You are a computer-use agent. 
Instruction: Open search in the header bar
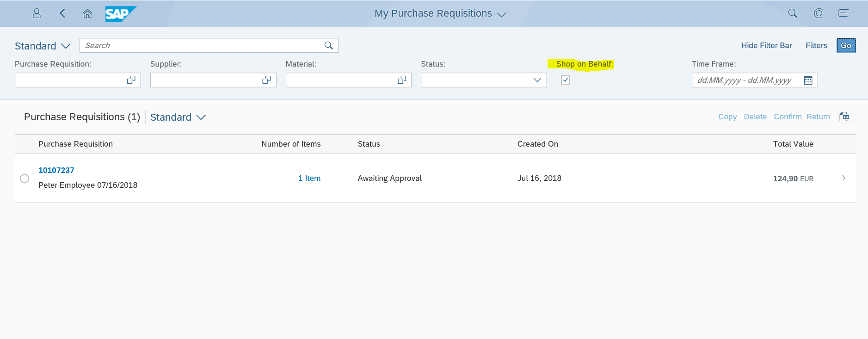pos(792,13)
